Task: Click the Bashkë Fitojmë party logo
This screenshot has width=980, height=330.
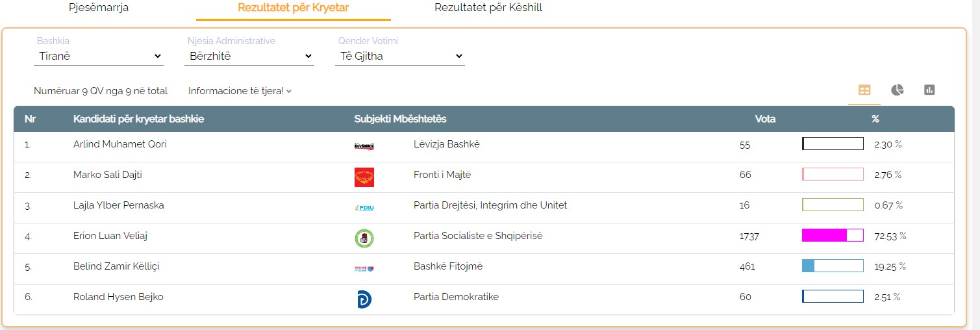Action: point(364,268)
